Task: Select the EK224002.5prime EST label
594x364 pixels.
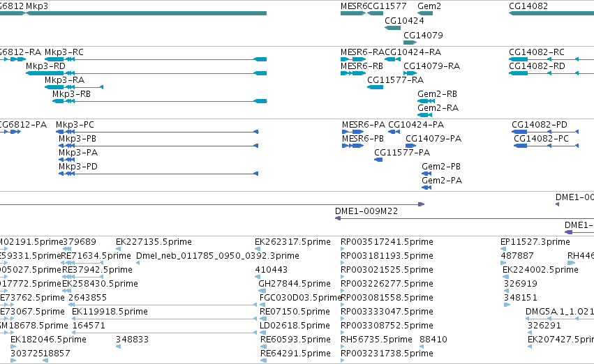Action: coord(540,270)
